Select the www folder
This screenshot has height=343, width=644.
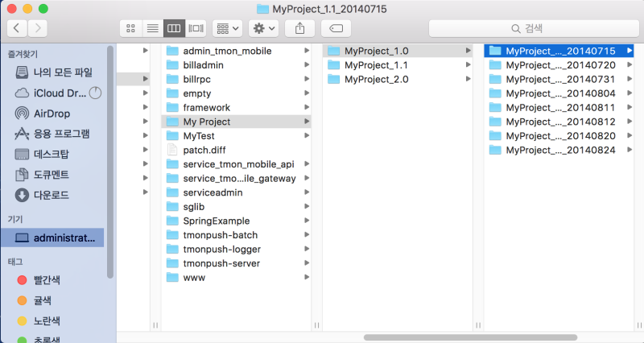[236, 278]
